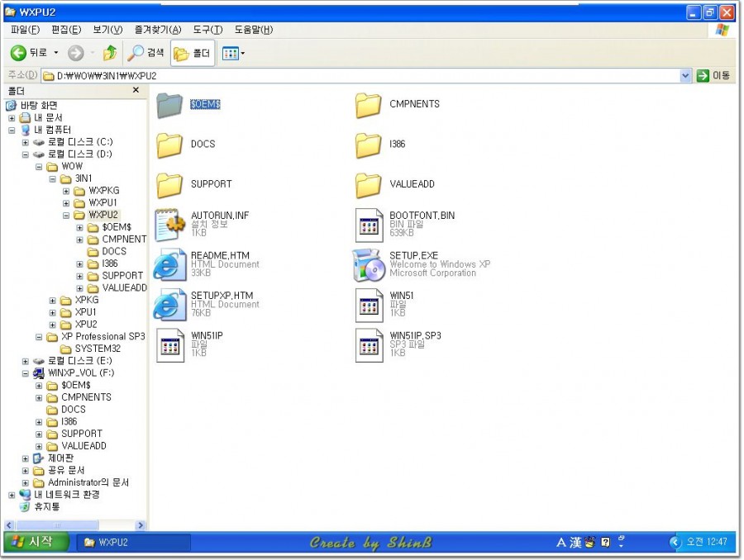
Task: Select 내 네트워크 환경 in tree
Action: point(67,495)
